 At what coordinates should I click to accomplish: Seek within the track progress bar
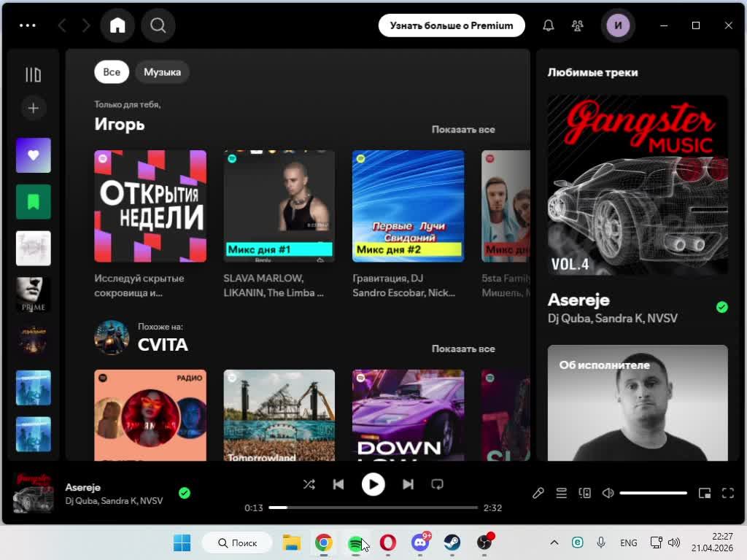tap(373, 507)
